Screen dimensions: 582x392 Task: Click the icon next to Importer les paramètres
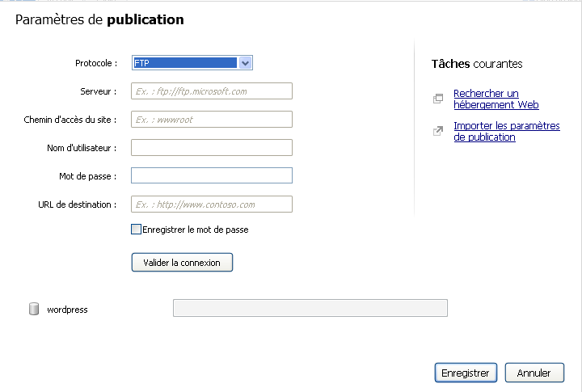438,131
